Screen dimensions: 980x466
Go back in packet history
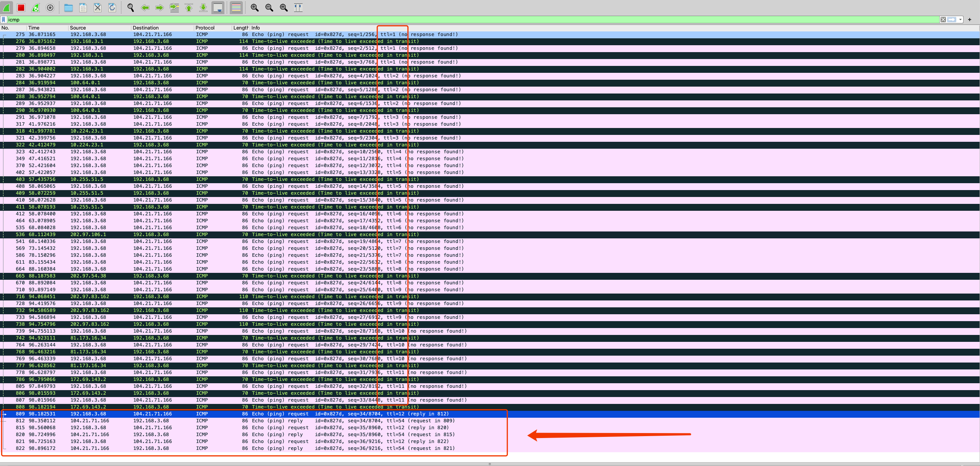point(145,8)
